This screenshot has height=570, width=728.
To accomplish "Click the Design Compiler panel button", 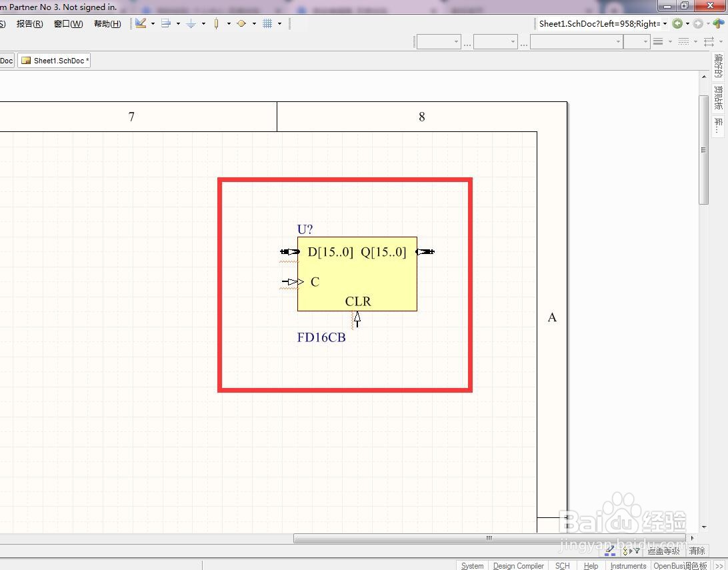I will pos(518,565).
